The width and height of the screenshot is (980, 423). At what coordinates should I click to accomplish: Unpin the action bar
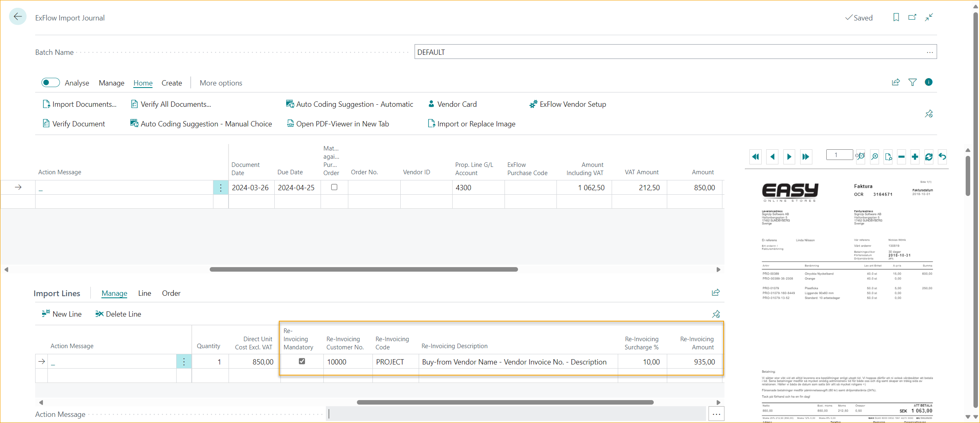click(x=928, y=113)
